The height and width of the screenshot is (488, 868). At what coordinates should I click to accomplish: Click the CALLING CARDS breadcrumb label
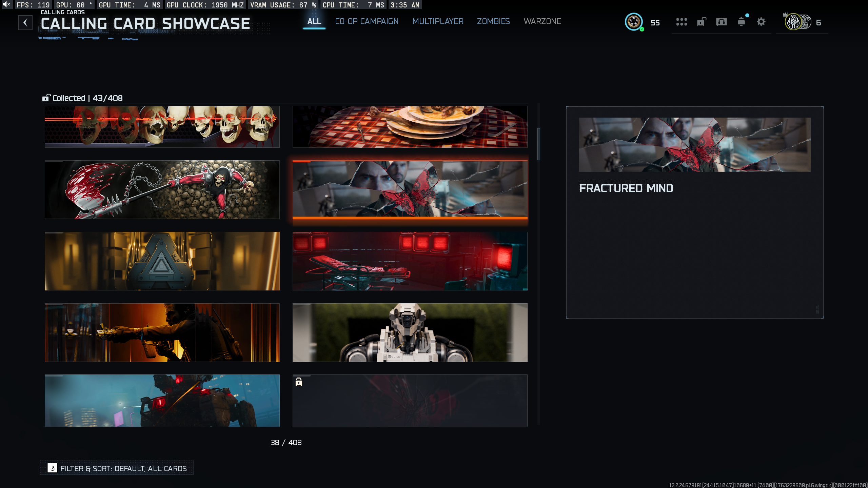(x=63, y=12)
